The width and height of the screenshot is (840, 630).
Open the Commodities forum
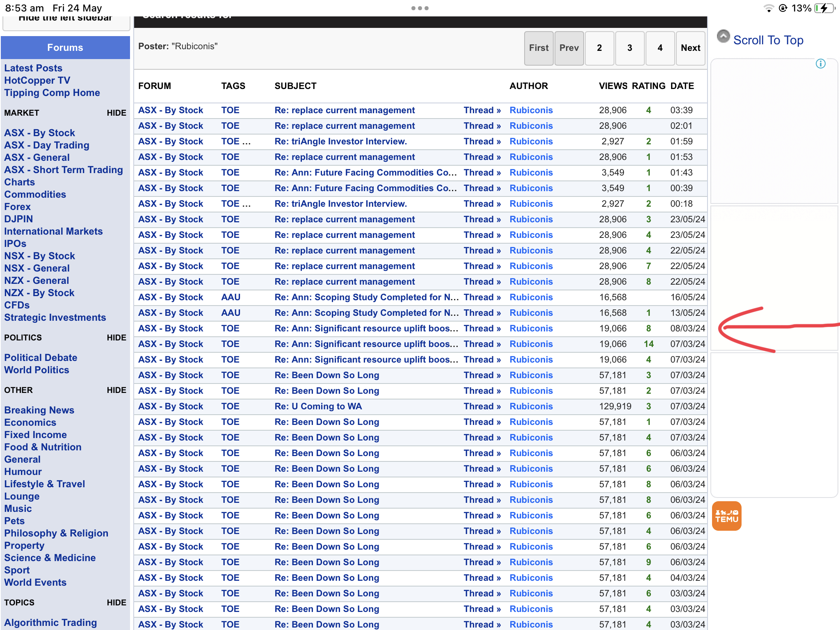click(x=35, y=194)
